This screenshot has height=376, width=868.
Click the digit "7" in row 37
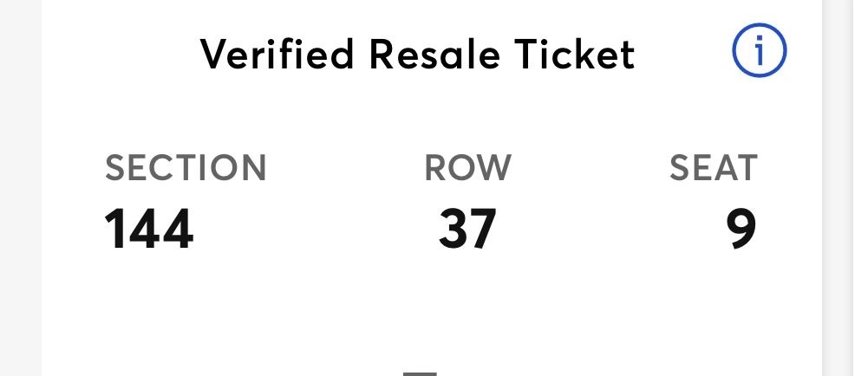click(x=482, y=230)
